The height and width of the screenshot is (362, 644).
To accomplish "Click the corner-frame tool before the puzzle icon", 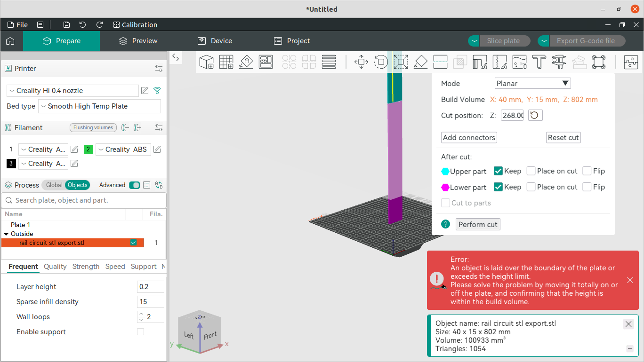I will pos(598,62).
